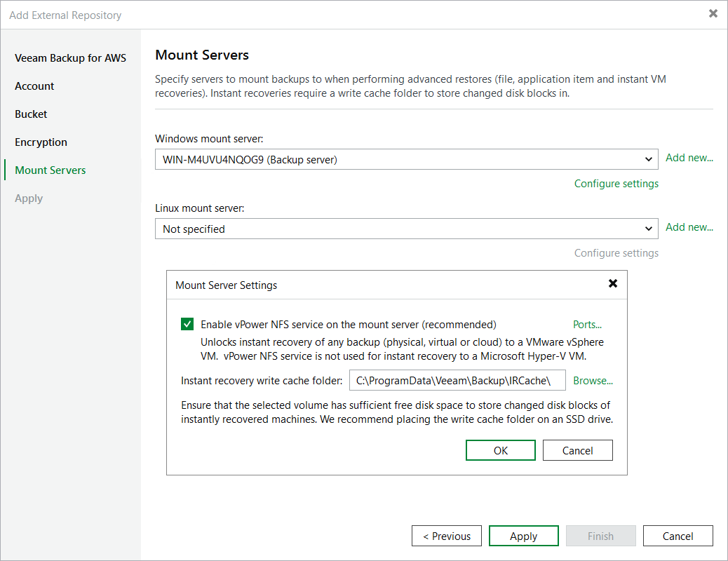Go to the Bucket step
This screenshot has height=561, width=728.
pyautogui.click(x=31, y=114)
